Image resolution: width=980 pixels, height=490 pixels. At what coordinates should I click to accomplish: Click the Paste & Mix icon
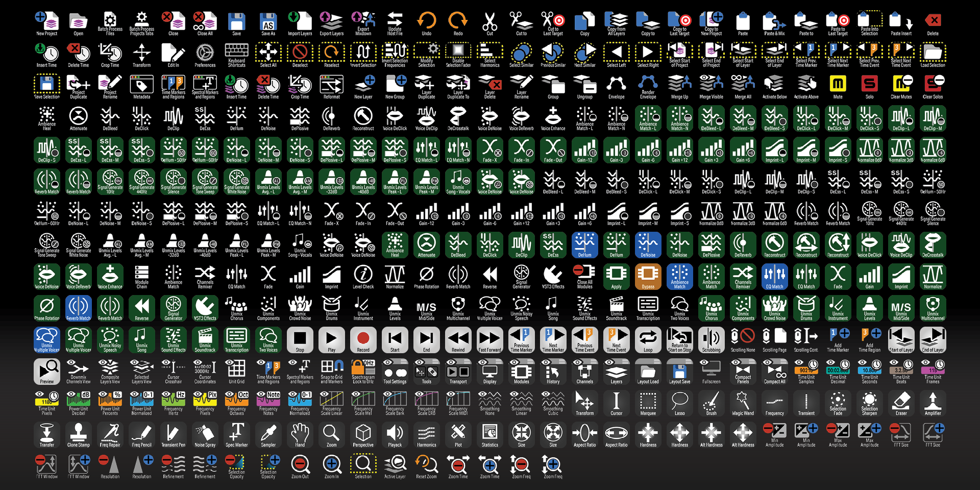[x=774, y=23]
